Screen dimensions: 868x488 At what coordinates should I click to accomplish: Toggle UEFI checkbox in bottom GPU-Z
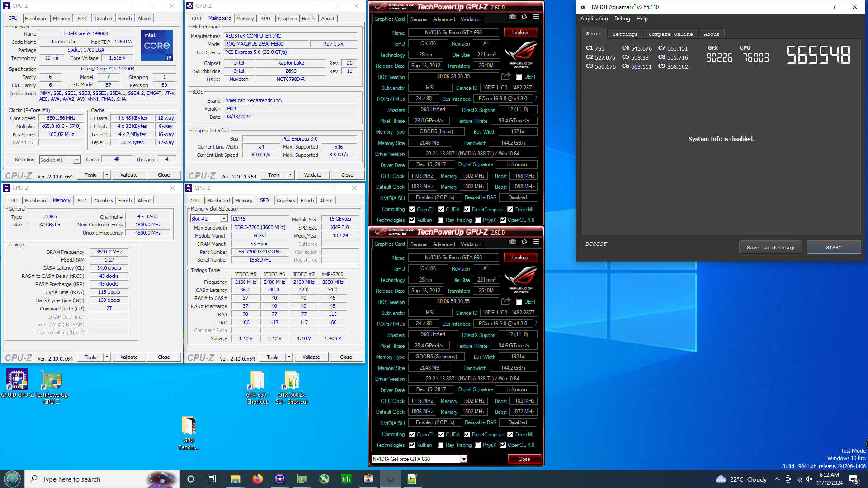pyautogui.click(x=519, y=302)
